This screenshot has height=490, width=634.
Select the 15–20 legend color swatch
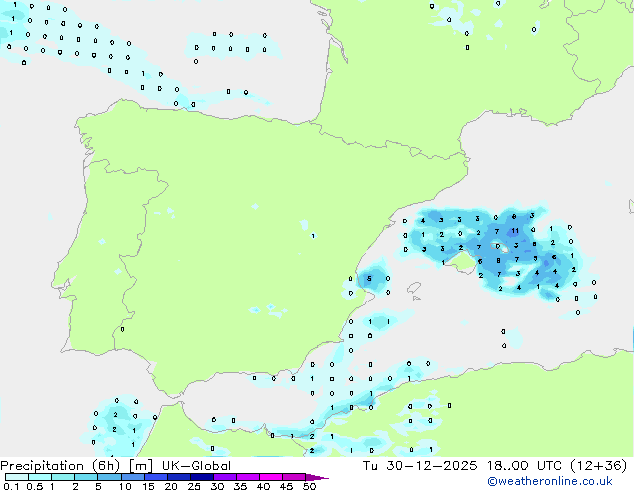156,477
